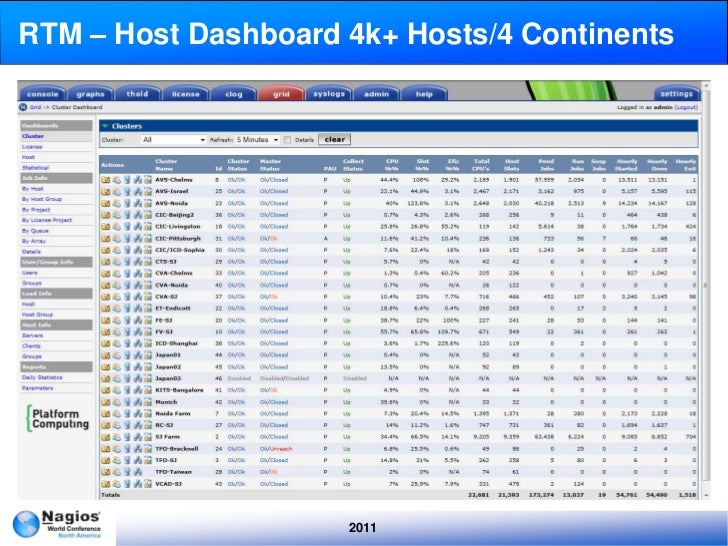Sort by the Cluster Name column header
Screen dimensions: 728x546
(x=166, y=165)
